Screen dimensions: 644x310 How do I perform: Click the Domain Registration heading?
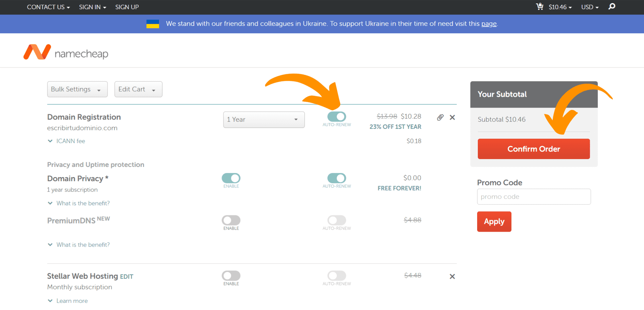[84, 117]
